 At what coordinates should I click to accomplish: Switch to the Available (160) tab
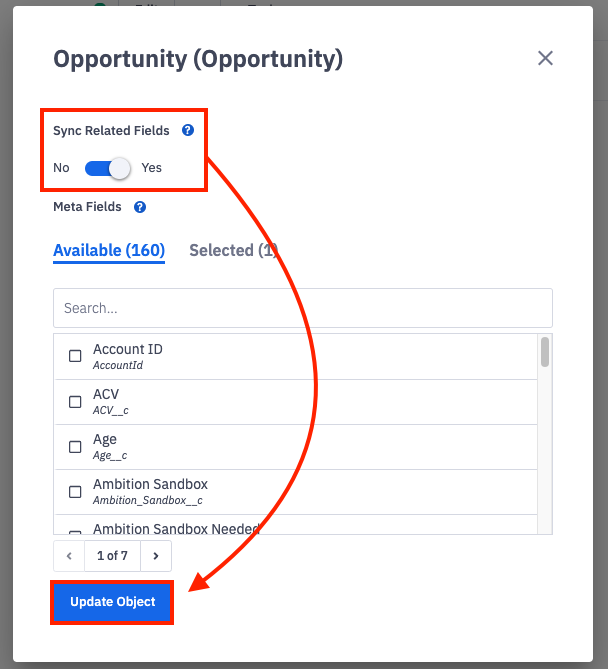pos(109,251)
